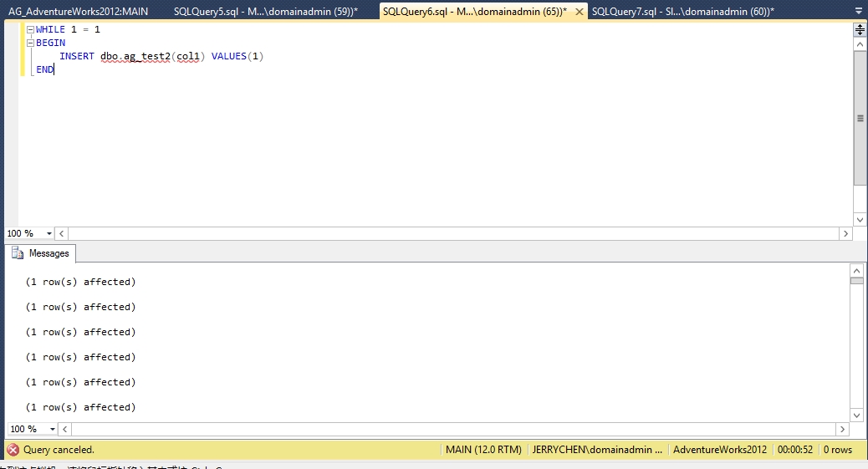Click the '0 rows' status entry

[838, 450]
